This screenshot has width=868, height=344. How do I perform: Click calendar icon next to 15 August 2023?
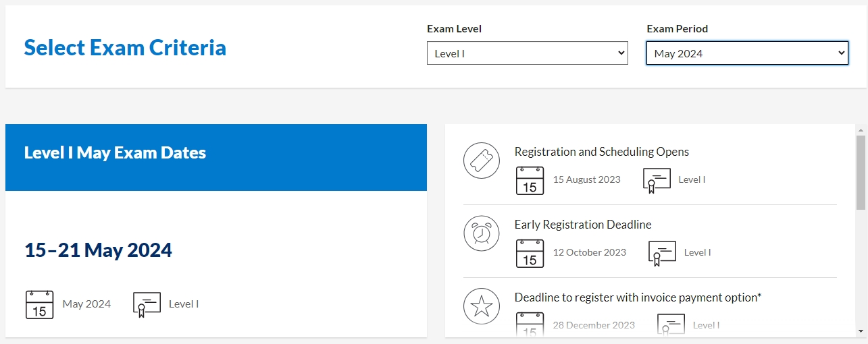point(530,180)
